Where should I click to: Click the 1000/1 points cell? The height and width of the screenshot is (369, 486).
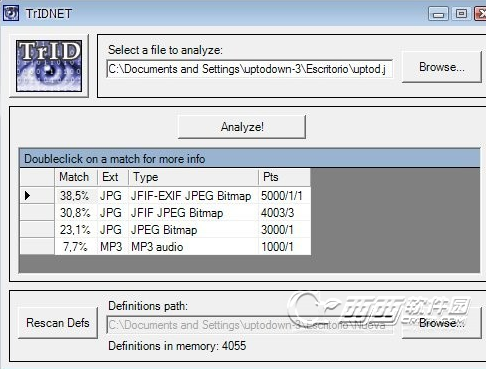click(284, 246)
